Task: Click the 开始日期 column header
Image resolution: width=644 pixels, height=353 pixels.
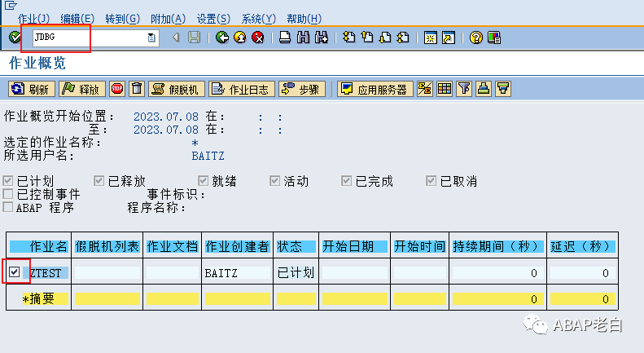Action: pyautogui.click(x=354, y=246)
